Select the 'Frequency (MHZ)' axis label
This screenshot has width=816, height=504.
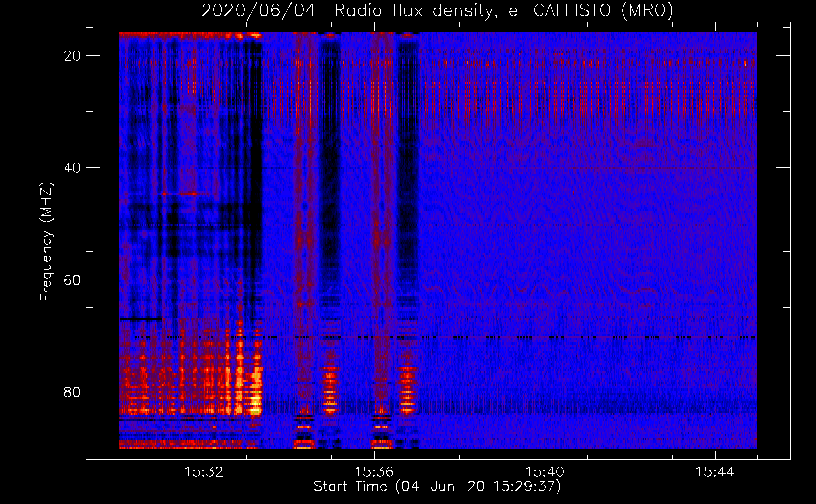click(x=46, y=242)
